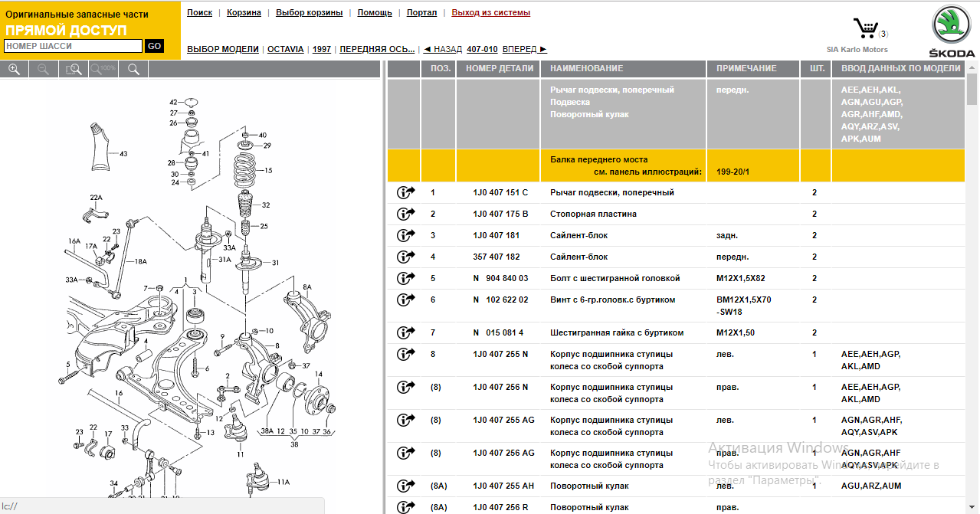The height and width of the screenshot is (514, 980).
Task: Open info for part 1J0 407 255 AH
Action: tap(405, 486)
